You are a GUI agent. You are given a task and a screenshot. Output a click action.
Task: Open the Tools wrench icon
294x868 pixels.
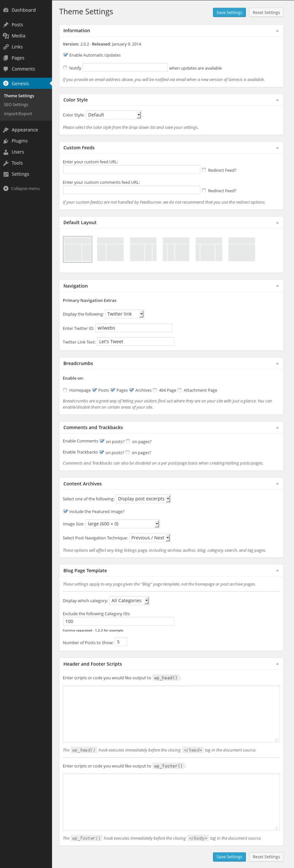(x=6, y=163)
